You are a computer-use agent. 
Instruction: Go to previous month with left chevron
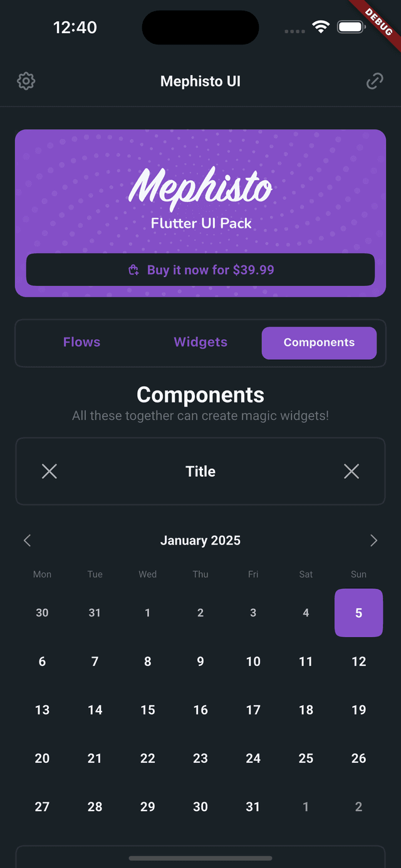(27, 541)
